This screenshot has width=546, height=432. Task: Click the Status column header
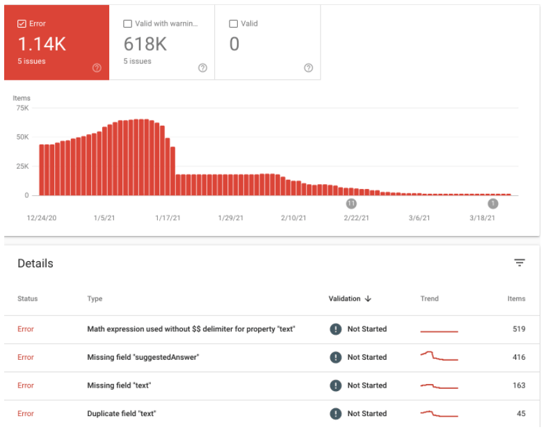click(28, 299)
